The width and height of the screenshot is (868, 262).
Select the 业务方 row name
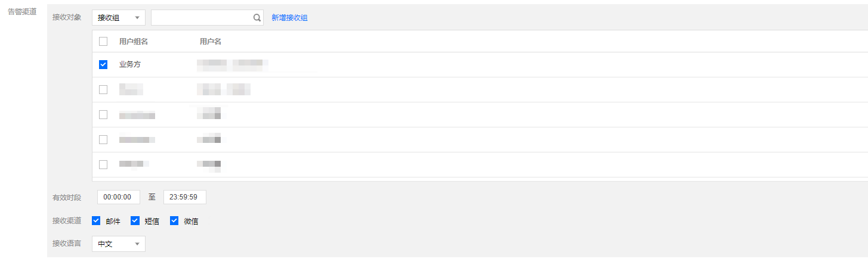[x=130, y=64]
